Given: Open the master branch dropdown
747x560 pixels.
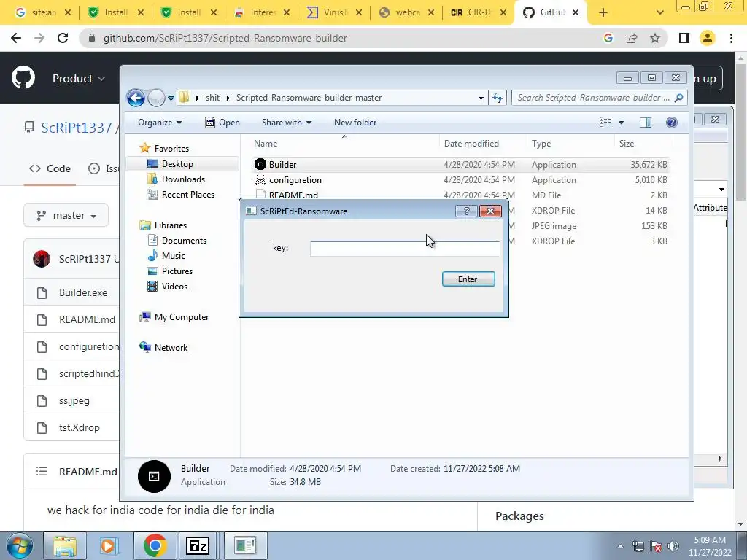Looking at the screenshot, I should click(66, 216).
